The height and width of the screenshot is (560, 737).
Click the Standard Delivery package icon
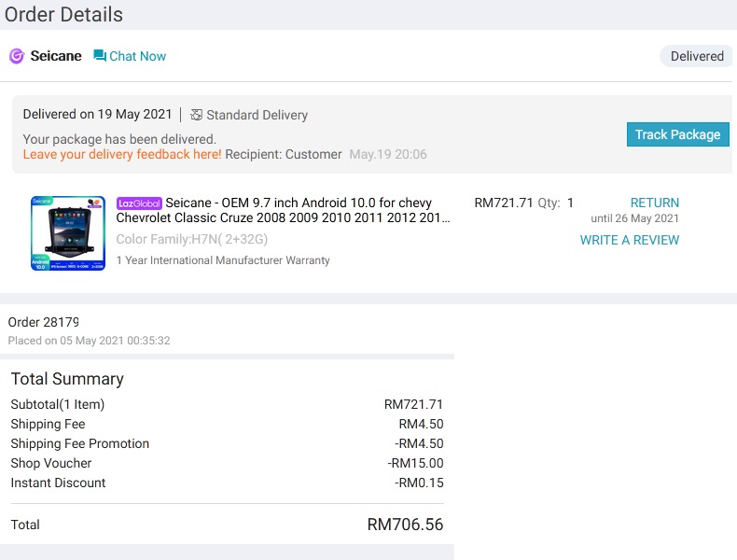(197, 115)
